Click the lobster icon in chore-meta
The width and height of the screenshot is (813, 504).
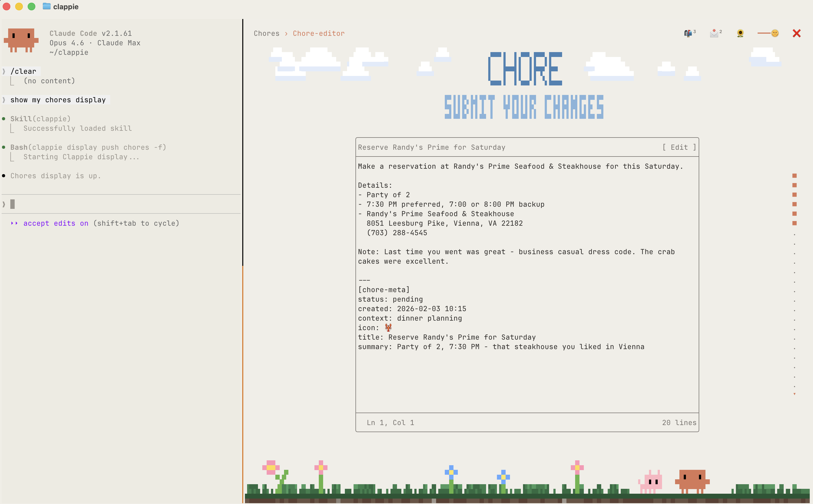point(388,328)
